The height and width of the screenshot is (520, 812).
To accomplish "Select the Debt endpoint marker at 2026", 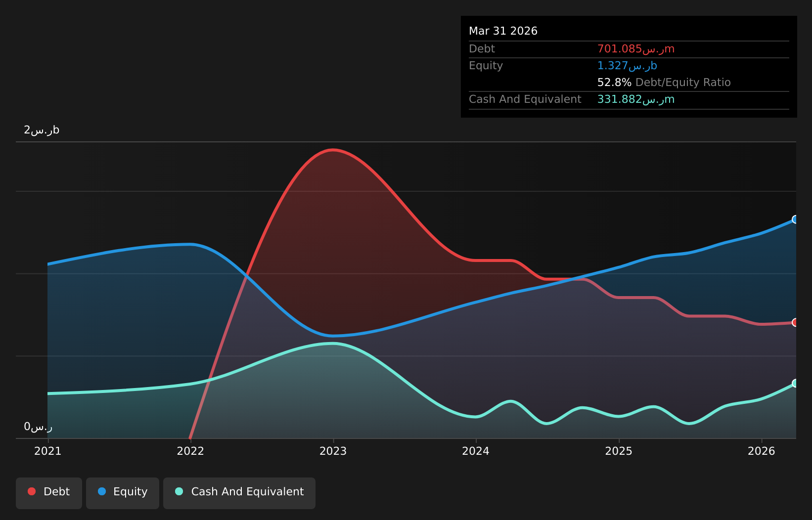I will tap(796, 322).
